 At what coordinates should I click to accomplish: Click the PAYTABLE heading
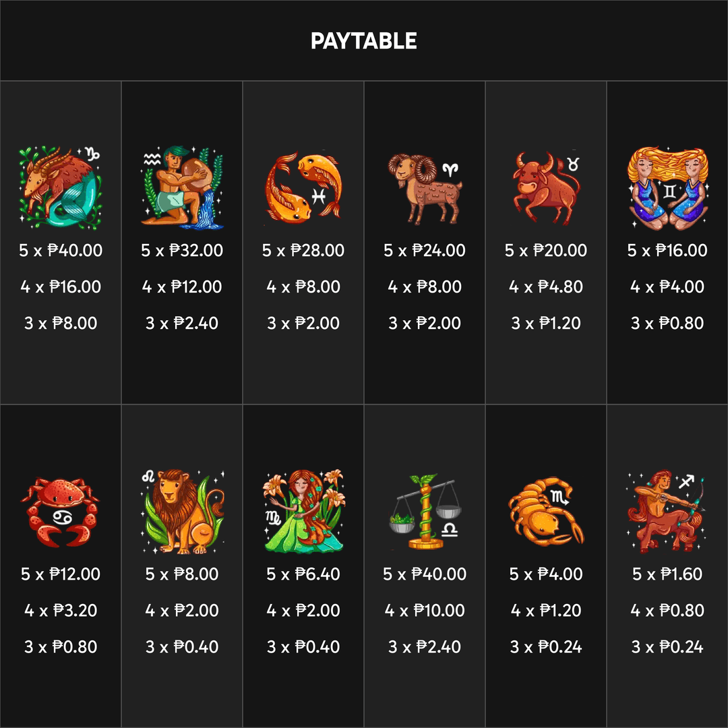coord(363,41)
